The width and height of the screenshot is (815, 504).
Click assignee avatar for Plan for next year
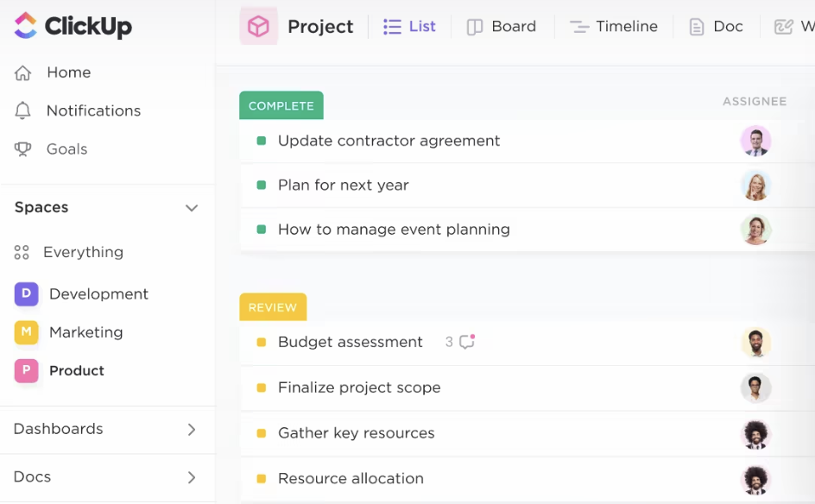(x=755, y=186)
